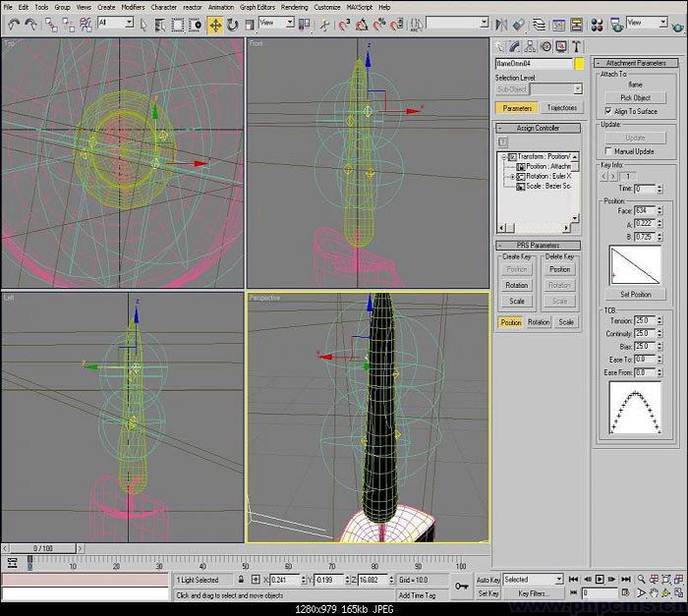The image size is (688, 616).
Task: Click the Set Position button
Action: [x=635, y=295]
